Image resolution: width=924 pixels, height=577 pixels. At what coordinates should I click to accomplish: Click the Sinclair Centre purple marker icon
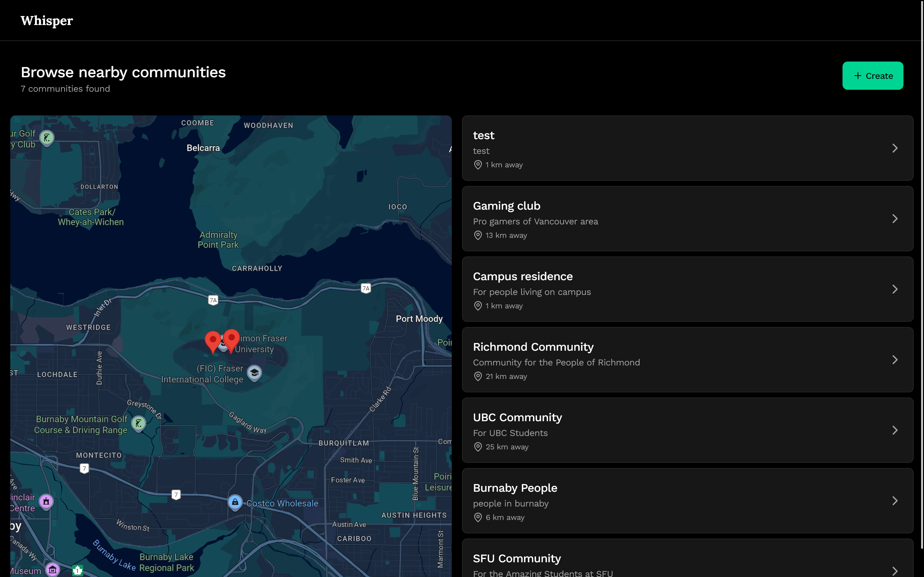tap(46, 501)
